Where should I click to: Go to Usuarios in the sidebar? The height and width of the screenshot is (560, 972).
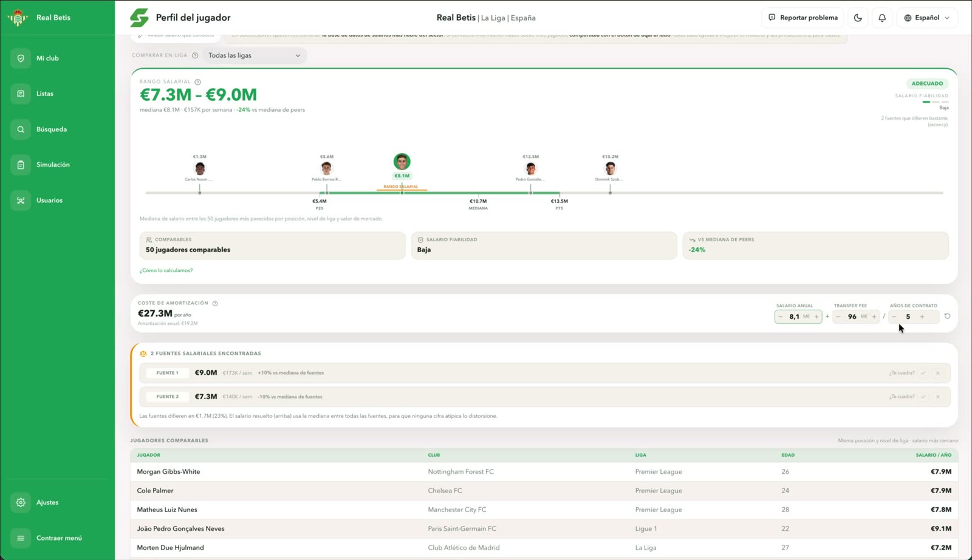pyautogui.click(x=49, y=200)
